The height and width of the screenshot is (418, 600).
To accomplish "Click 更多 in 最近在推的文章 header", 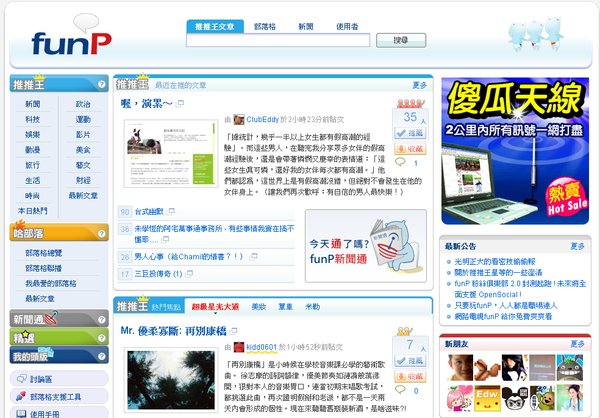I will (419, 85).
